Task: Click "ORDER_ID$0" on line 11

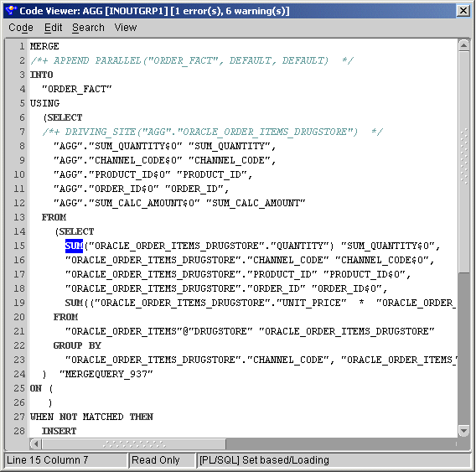Action: (x=124, y=189)
